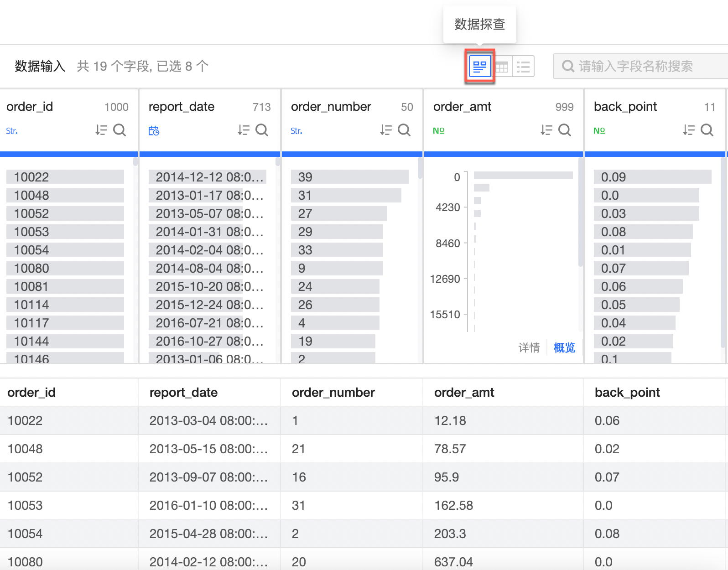Select value 0.07 in back_point distribution
This screenshot has height=570, width=728.
coord(641,268)
